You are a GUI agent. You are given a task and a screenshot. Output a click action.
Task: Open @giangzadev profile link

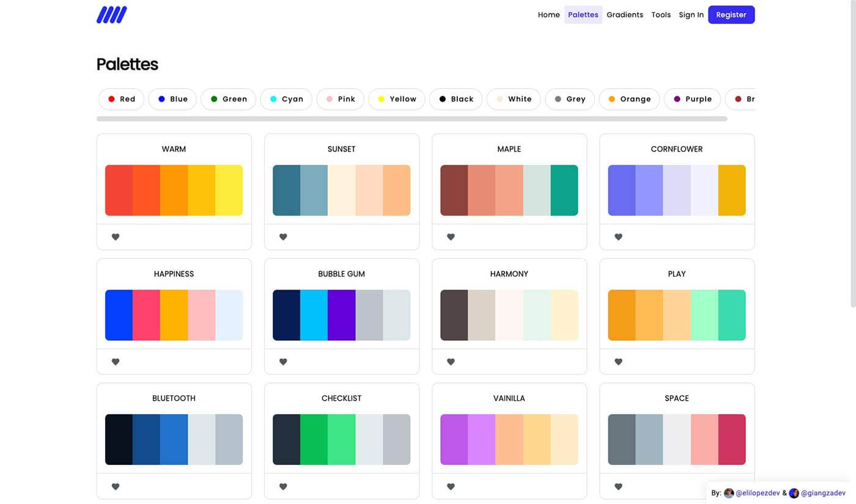(823, 493)
